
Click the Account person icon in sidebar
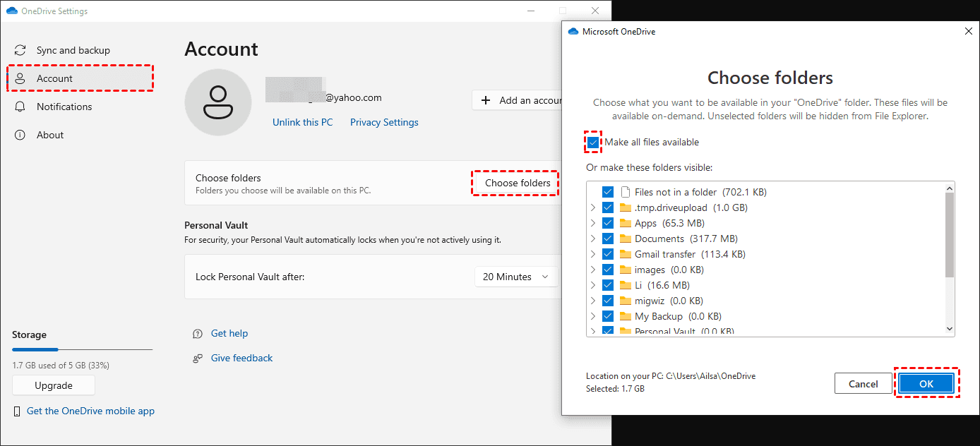coord(20,78)
